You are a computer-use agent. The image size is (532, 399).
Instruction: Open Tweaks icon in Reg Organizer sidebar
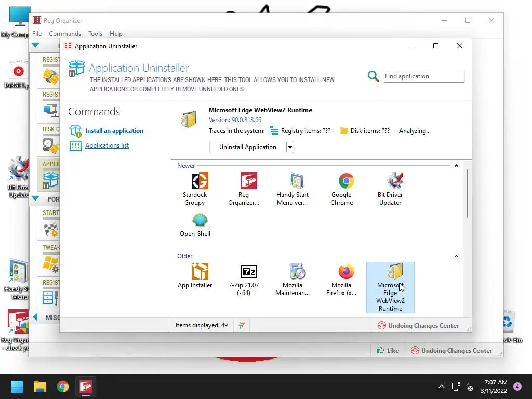(x=51, y=264)
